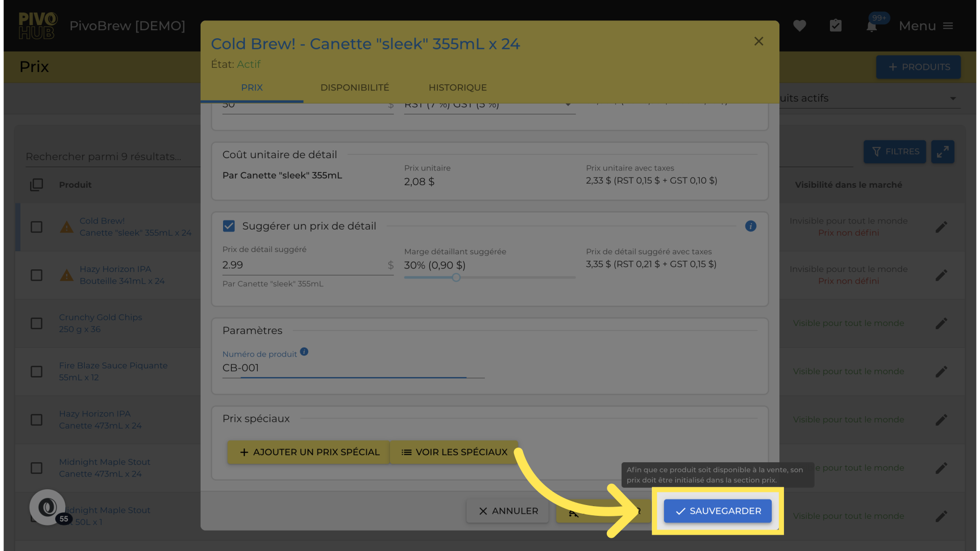The width and height of the screenshot is (980, 551).
Task: Open the notifications bell icon
Action: (872, 26)
